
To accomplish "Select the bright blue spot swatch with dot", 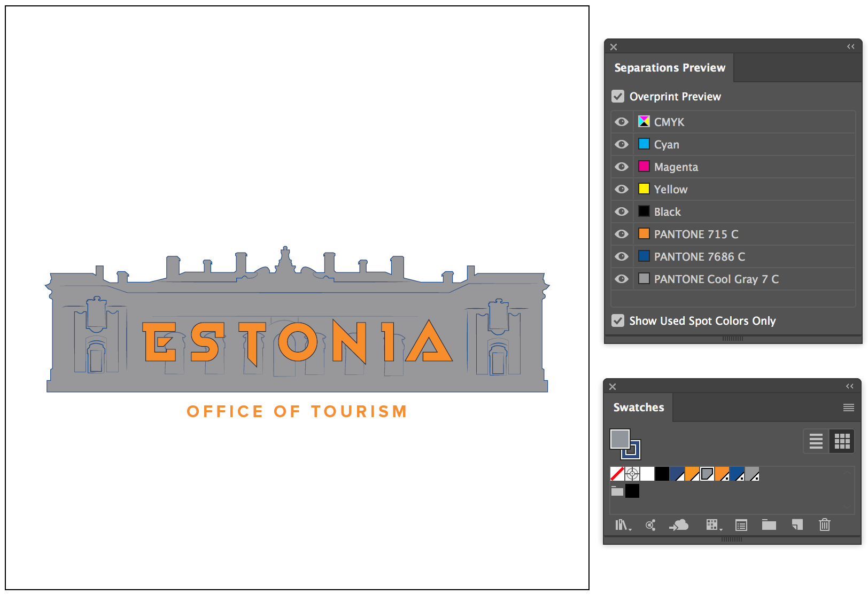I will click(x=737, y=474).
